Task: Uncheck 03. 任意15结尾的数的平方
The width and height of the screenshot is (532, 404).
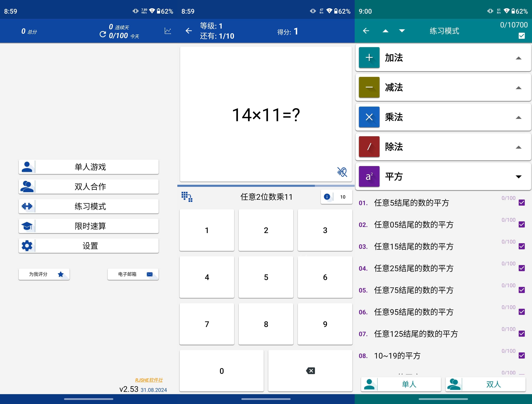Action: tap(522, 246)
